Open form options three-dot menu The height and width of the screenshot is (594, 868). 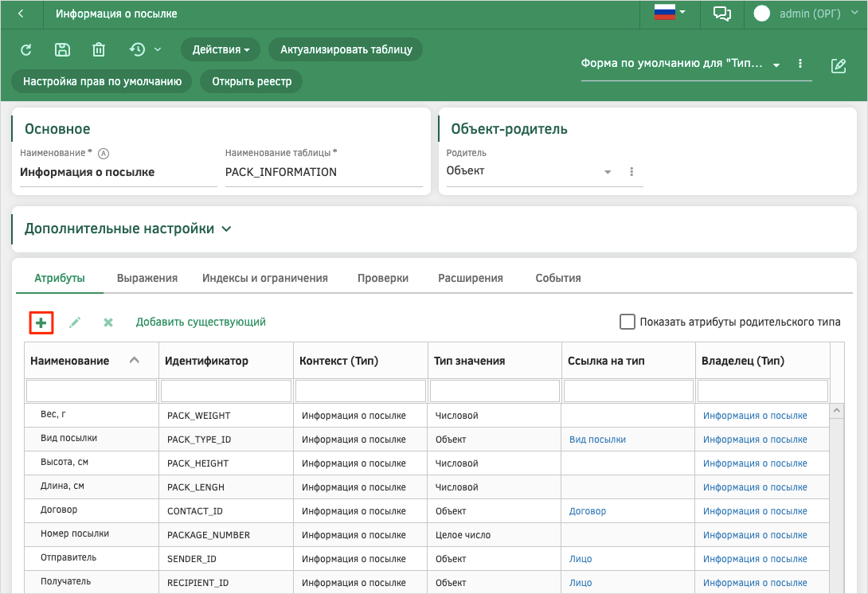tap(800, 64)
